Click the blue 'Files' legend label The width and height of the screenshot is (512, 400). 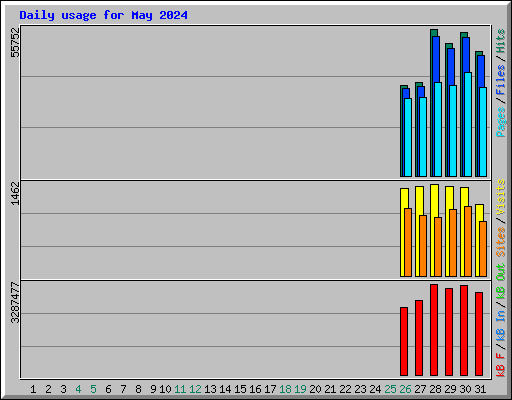[x=501, y=80]
